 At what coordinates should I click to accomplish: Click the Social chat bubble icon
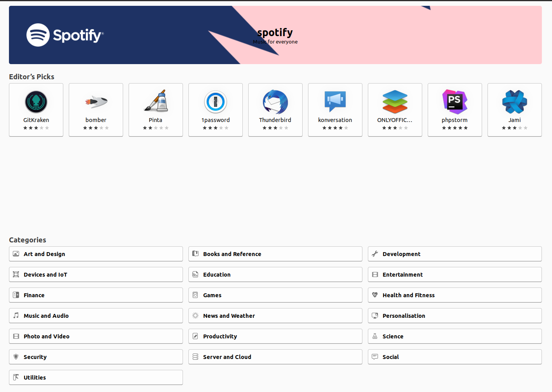pyautogui.click(x=375, y=357)
